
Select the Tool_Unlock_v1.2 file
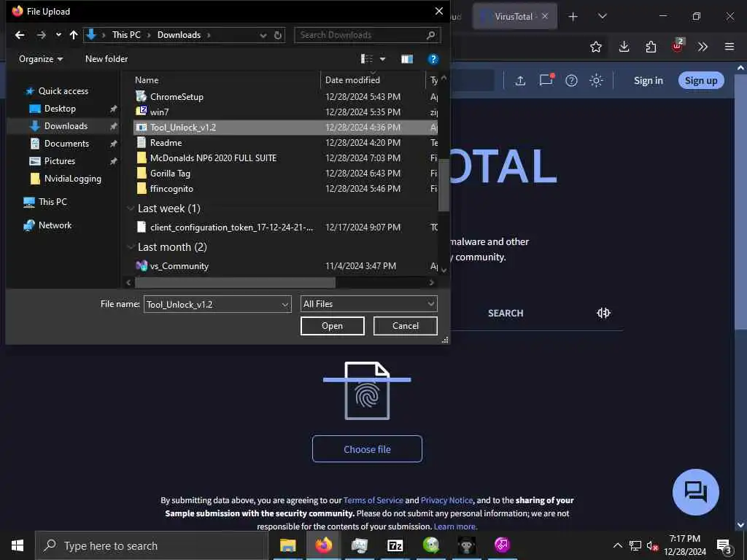pos(285,127)
